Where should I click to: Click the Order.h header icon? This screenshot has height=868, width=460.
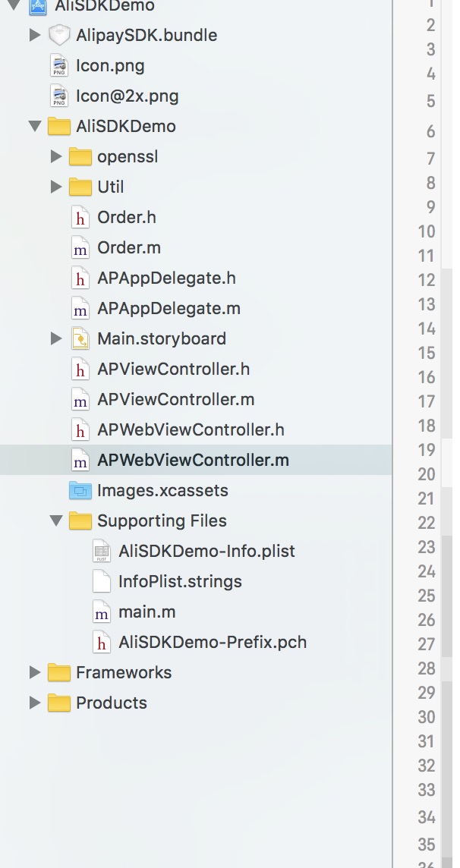click(x=80, y=218)
